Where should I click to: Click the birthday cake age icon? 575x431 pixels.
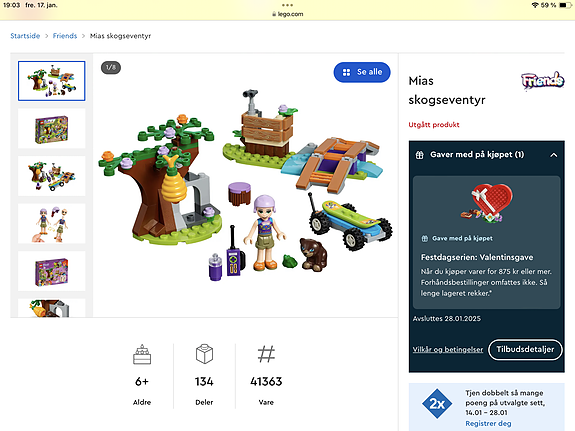[x=142, y=354]
